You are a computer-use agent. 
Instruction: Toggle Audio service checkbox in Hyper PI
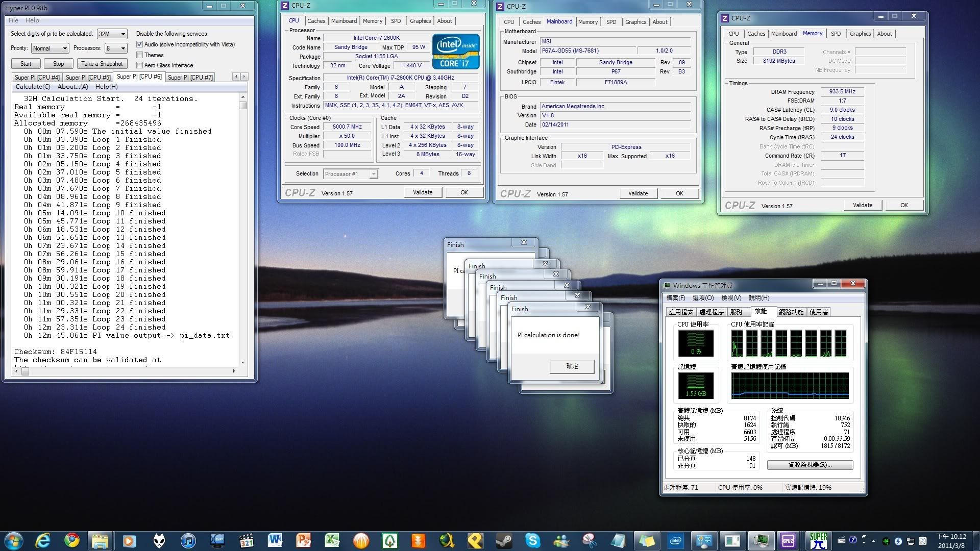point(139,44)
